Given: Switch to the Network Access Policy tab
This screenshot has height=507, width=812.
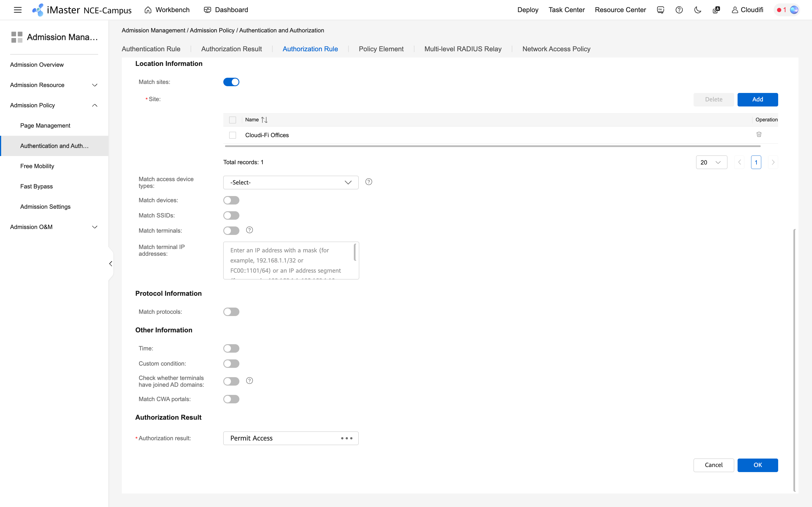Looking at the screenshot, I should click(x=556, y=49).
